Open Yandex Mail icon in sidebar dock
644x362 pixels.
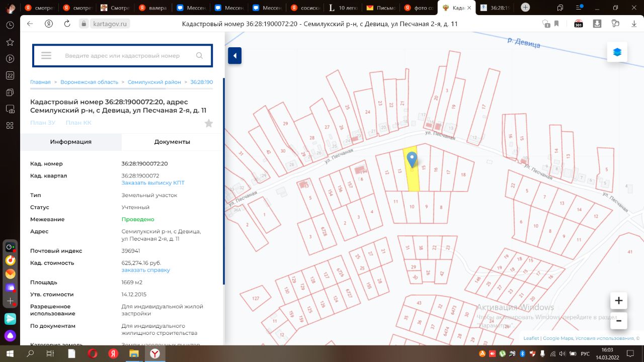click(10, 274)
